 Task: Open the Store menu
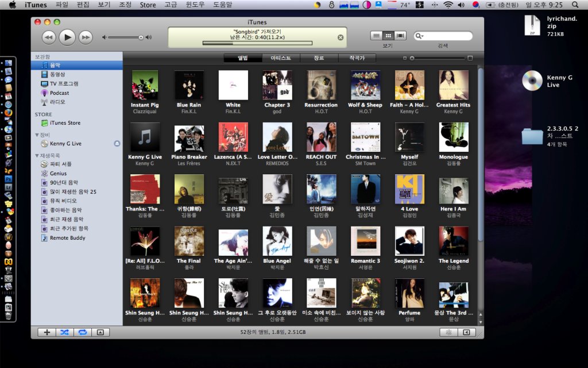(148, 5)
